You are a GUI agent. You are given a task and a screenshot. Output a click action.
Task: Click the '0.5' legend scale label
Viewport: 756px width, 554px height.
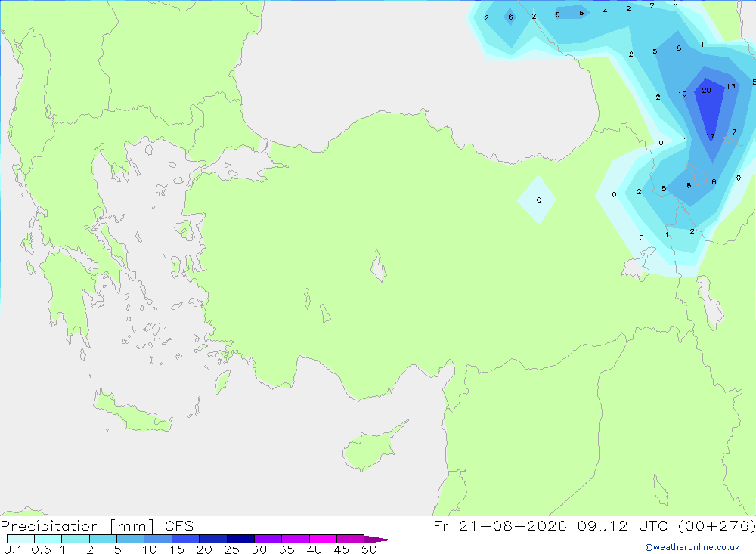pyautogui.click(x=41, y=549)
